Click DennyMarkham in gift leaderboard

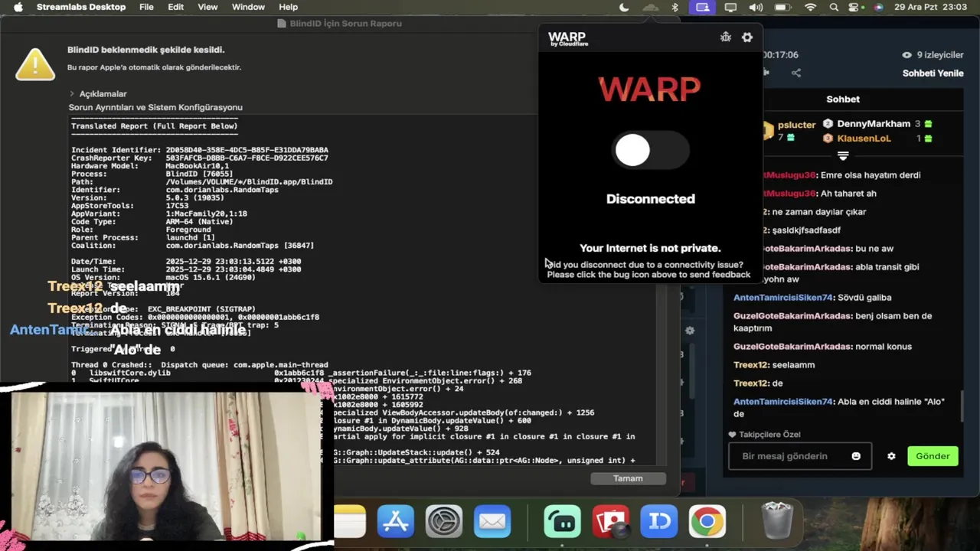pyautogui.click(x=874, y=124)
